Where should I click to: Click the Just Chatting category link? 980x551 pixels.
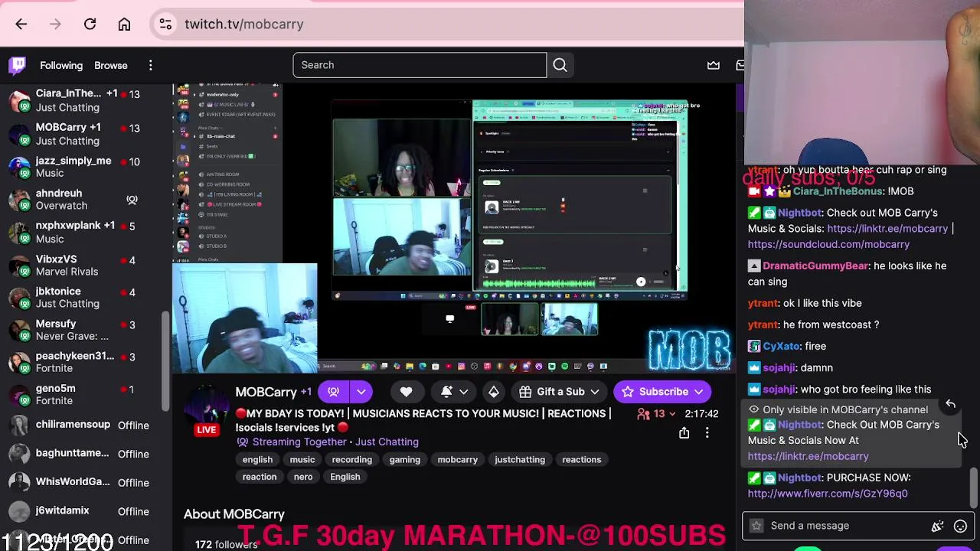(x=387, y=442)
